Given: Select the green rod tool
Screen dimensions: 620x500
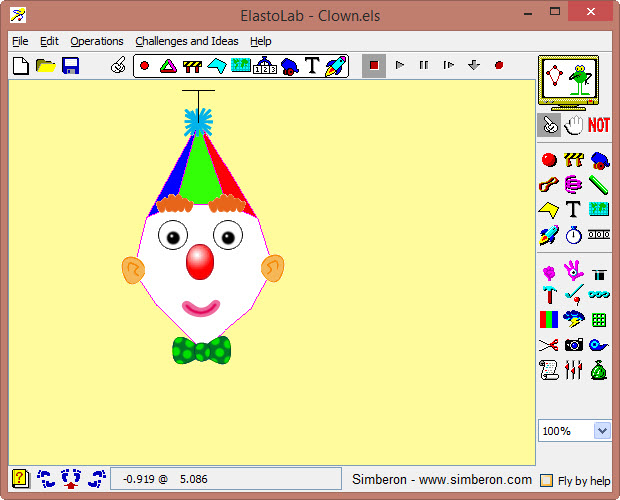Looking at the screenshot, I should pyautogui.click(x=599, y=185).
